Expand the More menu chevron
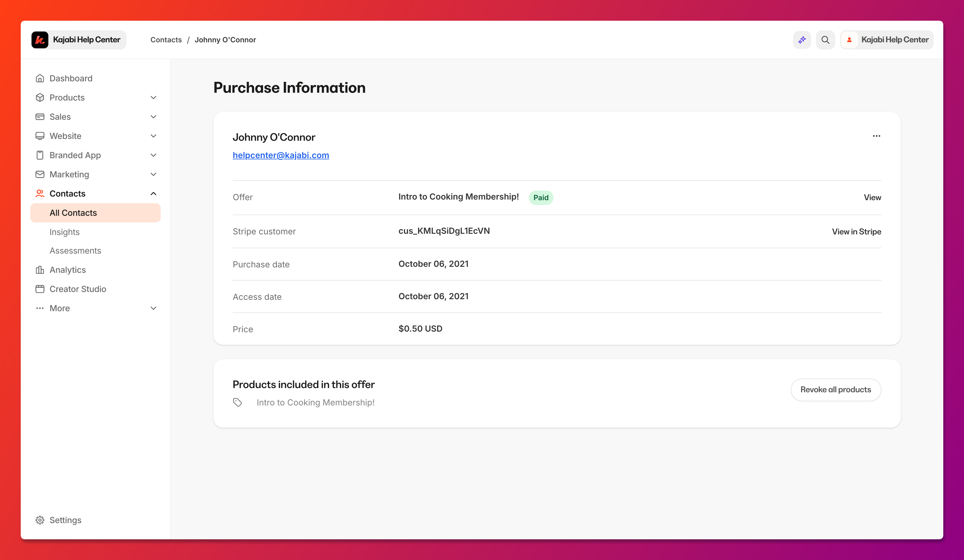This screenshot has width=964, height=560. (x=153, y=308)
